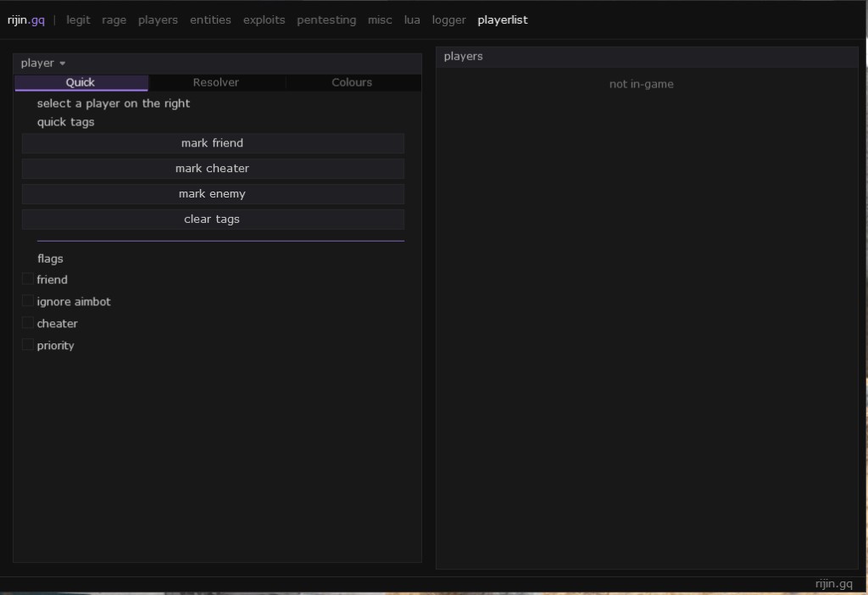Click the mark friend button
The width and height of the screenshot is (868, 595).
coord(213,143)
